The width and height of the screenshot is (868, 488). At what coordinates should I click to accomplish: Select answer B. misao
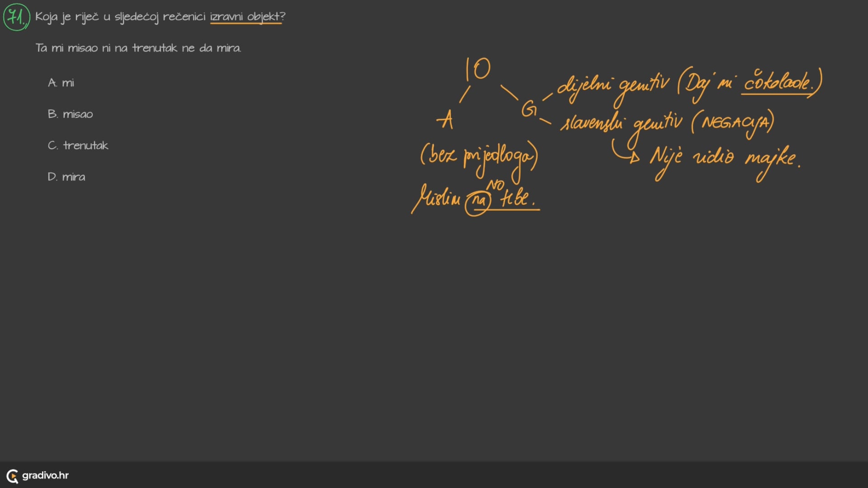pos(71,114)
